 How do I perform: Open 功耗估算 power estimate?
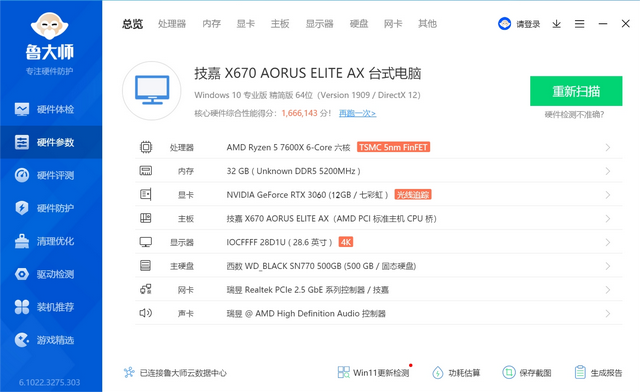coord(456,372)
